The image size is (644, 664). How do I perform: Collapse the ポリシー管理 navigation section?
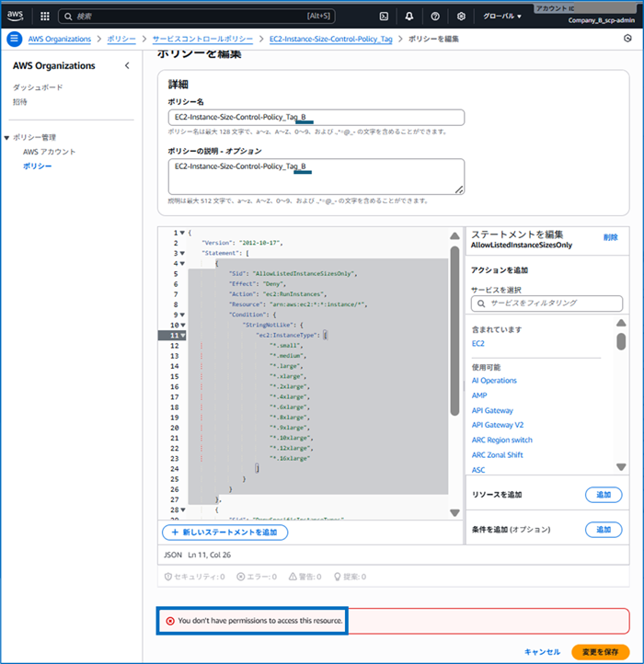(x=6, y=138)
